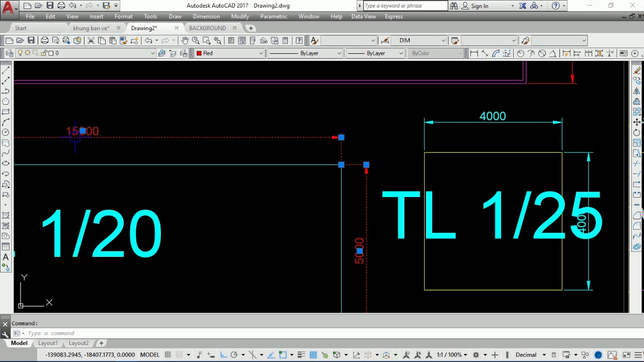Click the Aligned dimension tool icon
This screenshot has width=644, height=362.
485,53
